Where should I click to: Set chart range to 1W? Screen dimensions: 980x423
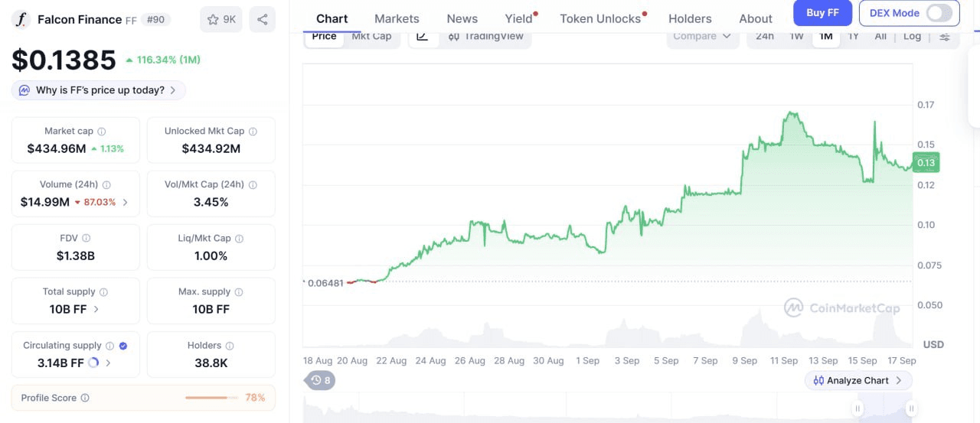797,36
